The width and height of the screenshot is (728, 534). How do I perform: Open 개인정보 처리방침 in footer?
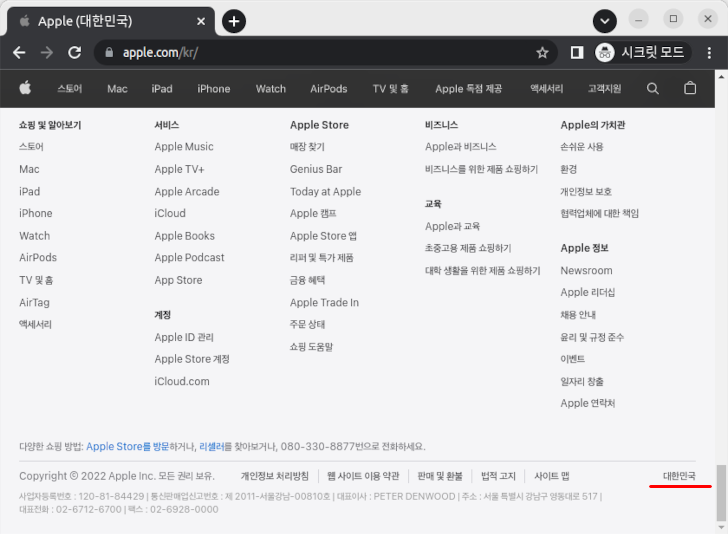coord(274,476)
